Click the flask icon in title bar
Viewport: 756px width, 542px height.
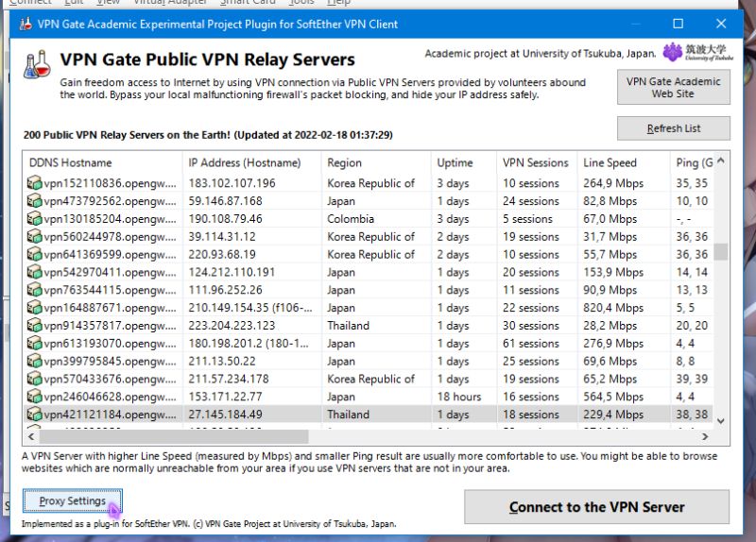[x=26, y=24]
